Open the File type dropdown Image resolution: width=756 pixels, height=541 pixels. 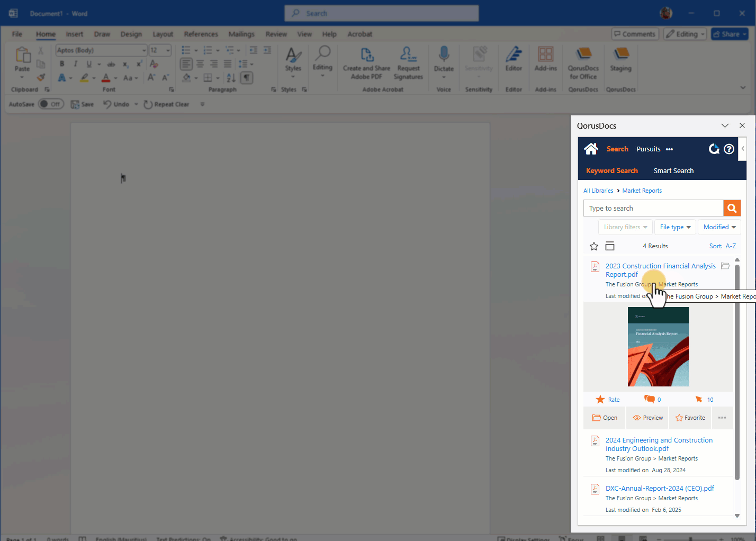coord(675,227)
